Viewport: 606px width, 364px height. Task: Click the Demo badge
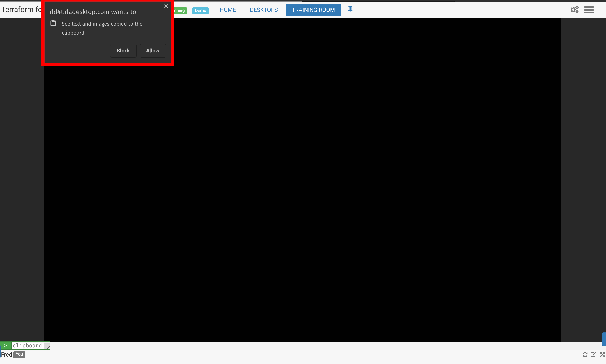click(x=200, y=11)
